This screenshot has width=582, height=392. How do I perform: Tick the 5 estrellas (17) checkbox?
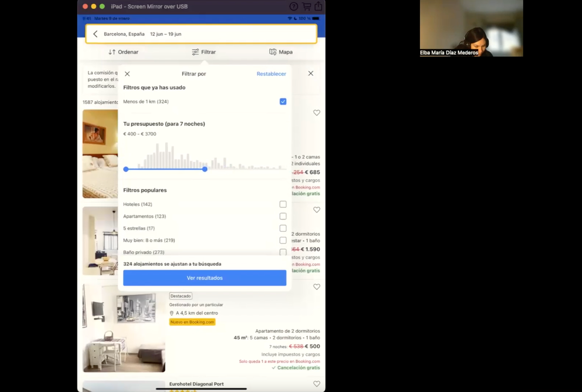[283, 228]
